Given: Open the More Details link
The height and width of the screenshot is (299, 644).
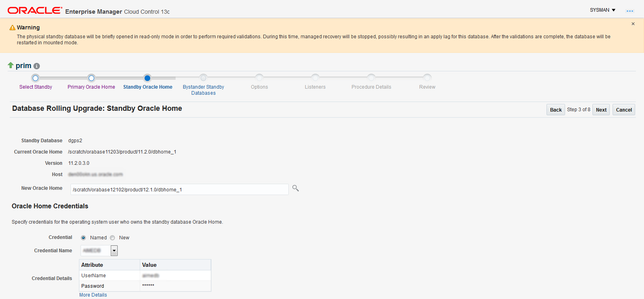Looking at the screenshot, I should (x=93, y=295).
